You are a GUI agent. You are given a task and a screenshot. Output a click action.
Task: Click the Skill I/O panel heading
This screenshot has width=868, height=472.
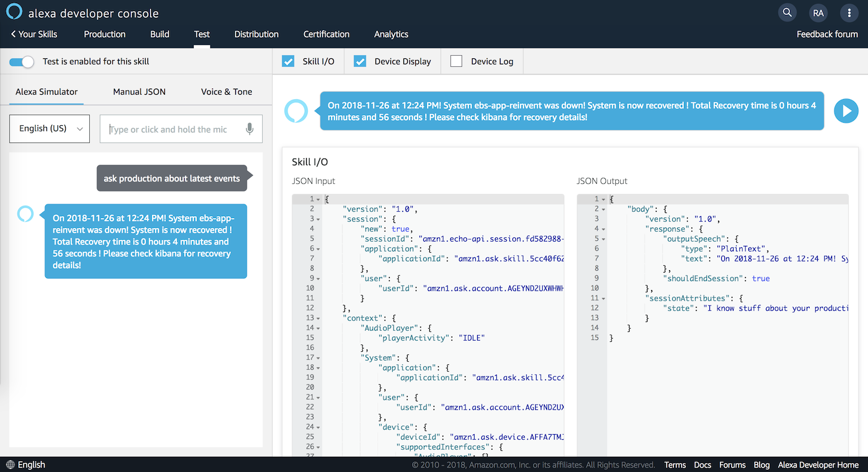[x=310, y=162]
